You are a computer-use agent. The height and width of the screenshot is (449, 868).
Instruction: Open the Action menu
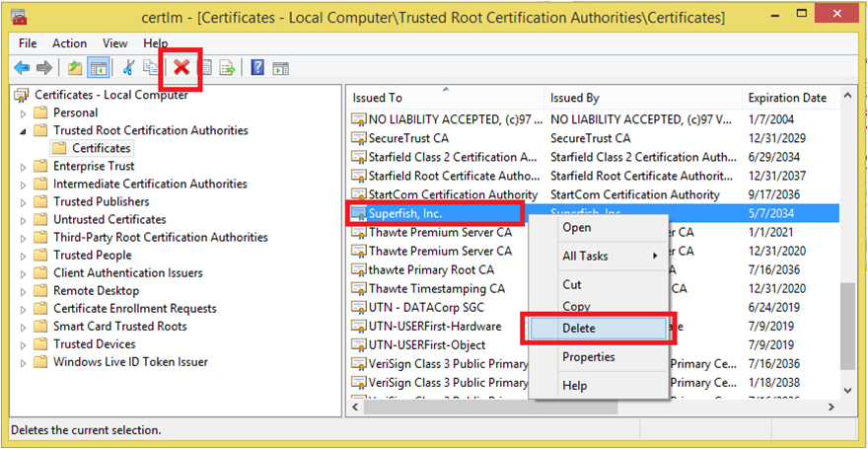[x=69, y=43]
